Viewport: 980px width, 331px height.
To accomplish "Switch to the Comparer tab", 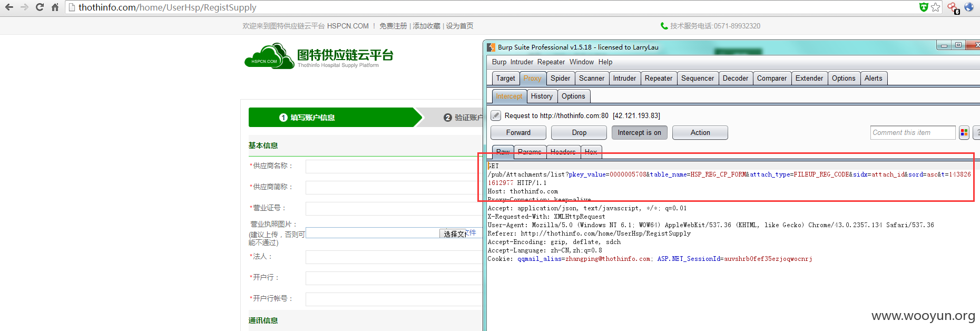I will point(772,79).
